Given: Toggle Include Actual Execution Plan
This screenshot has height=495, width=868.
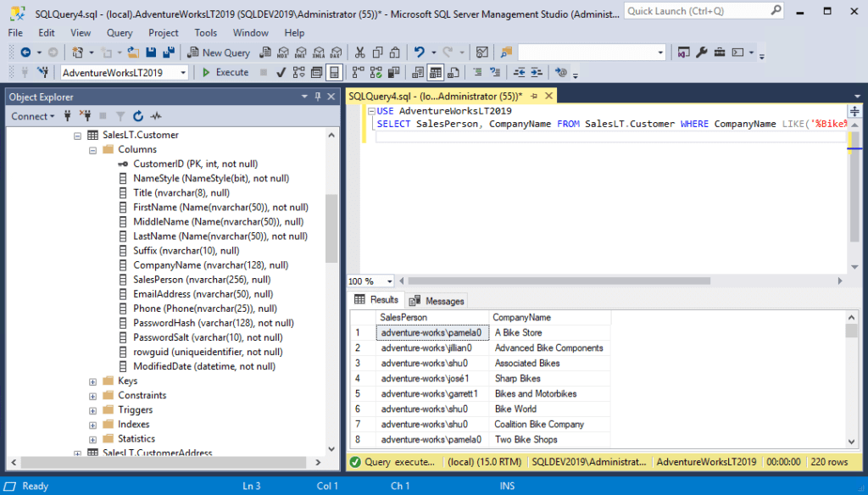Looking at the screenshot, I should (x=359, y=73).
